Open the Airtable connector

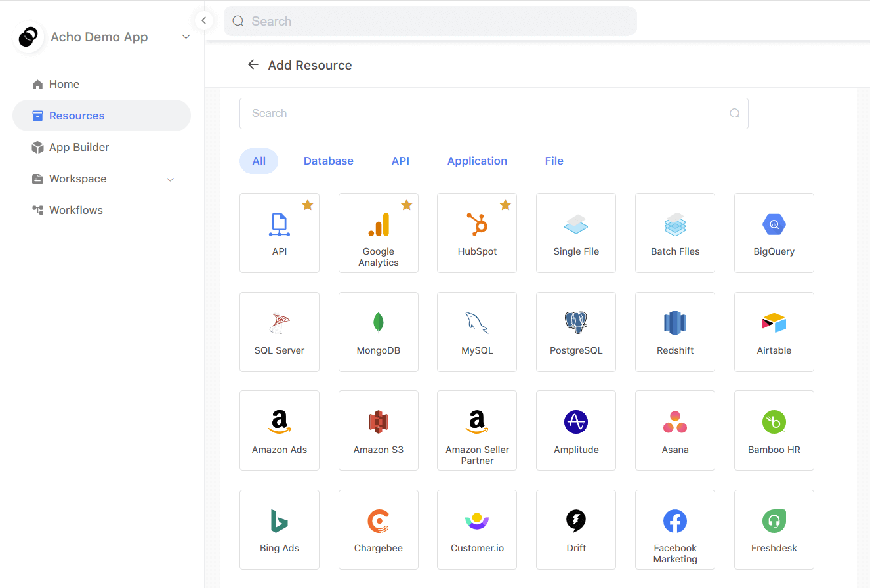pyautogui.click(x=774, y=332)
